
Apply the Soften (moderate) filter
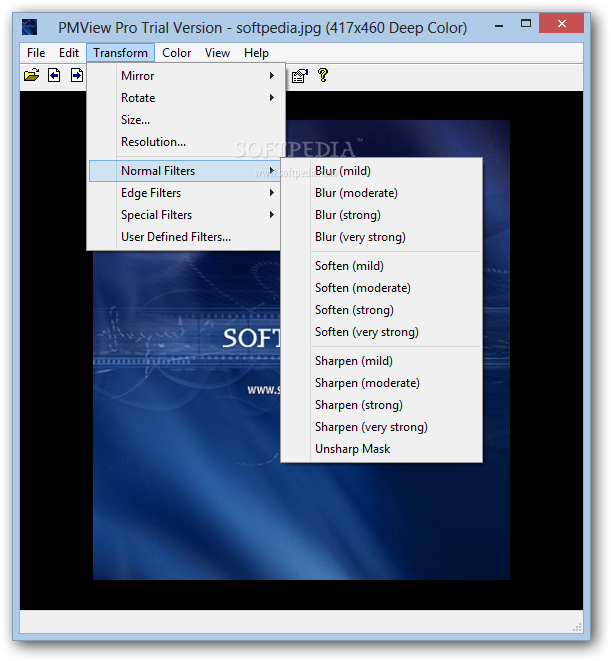382,288
